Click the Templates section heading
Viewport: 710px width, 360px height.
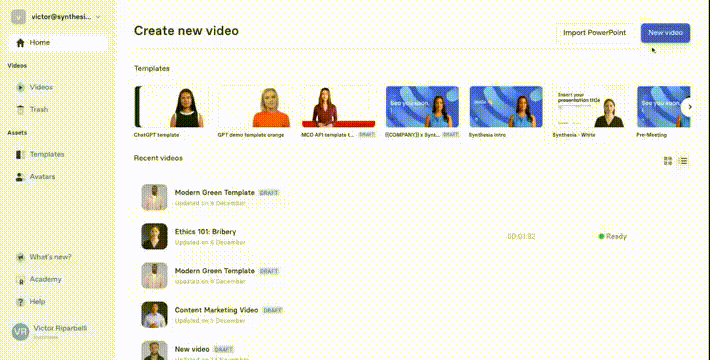[x=152, y=68]
